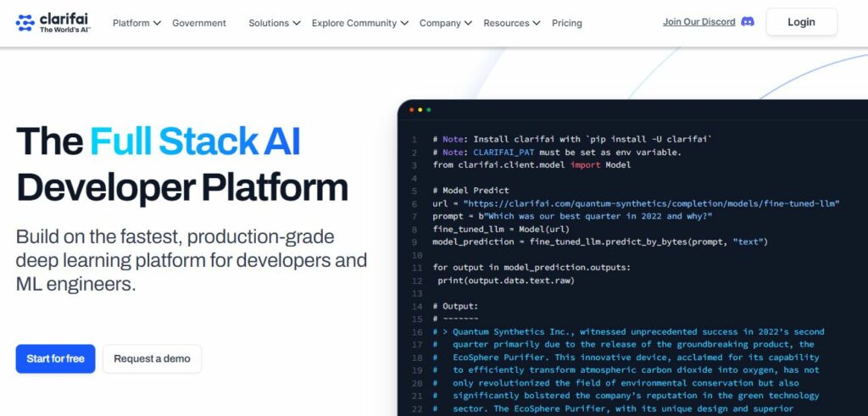
Task: Open the Pricing page
Action: click(567, 23)
